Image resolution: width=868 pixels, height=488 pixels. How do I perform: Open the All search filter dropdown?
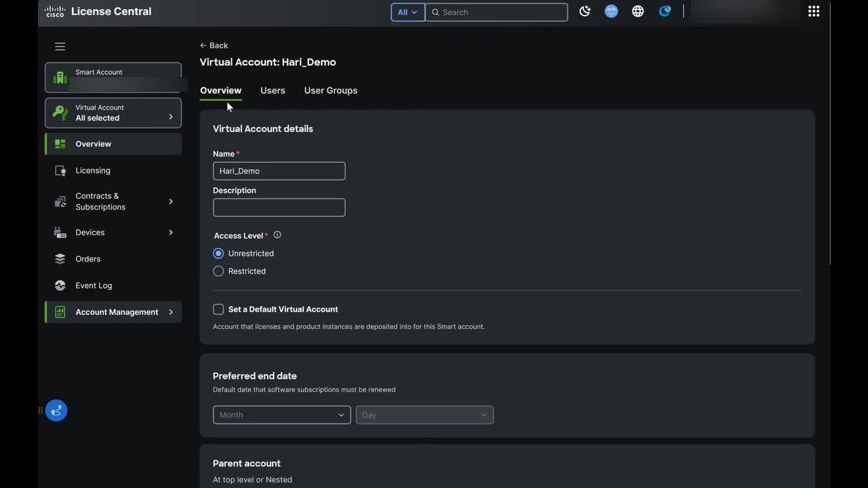click(408, 12)
